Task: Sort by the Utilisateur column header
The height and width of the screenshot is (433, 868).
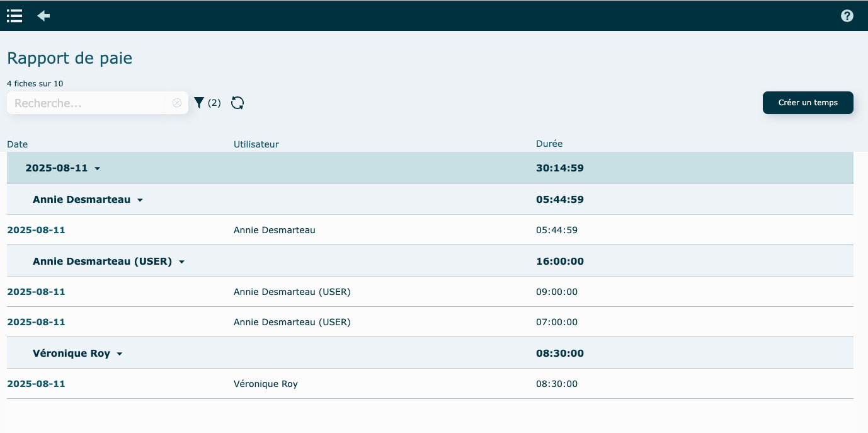Action: 256,144
